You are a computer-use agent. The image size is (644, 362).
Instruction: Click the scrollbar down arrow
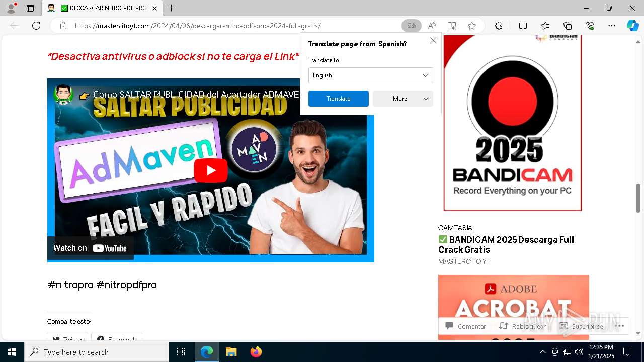(638, 333)
